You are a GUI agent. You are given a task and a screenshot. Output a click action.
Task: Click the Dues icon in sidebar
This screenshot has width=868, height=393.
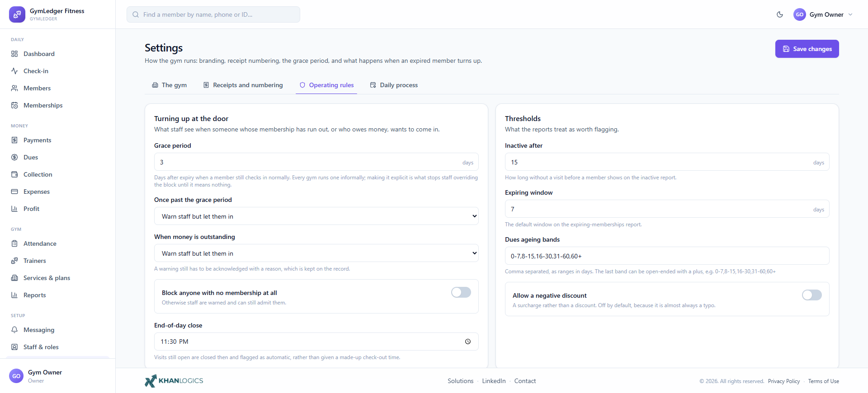(14, 157)
